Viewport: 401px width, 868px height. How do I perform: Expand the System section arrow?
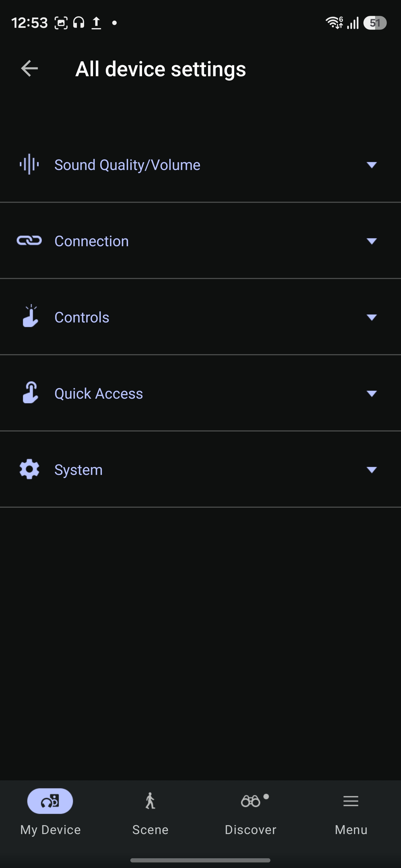tap(371, 470)
